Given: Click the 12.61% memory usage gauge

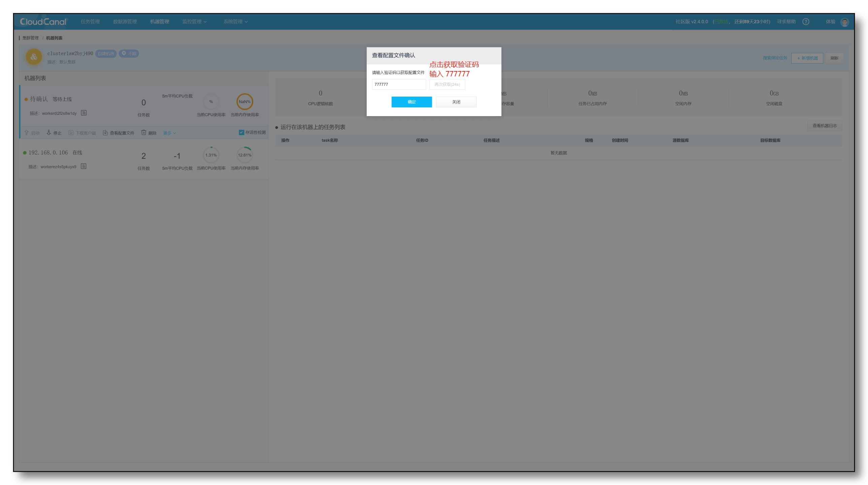Looking at the screenshot, I should (x=245, y=155).
